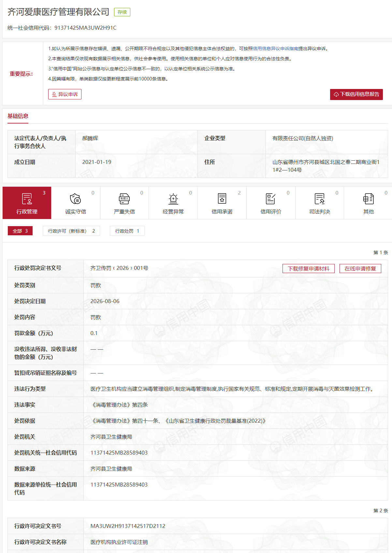Viewport: 392px width, 553px height.
Task: Select the 其他 category icon
Action: coord(369,198)
